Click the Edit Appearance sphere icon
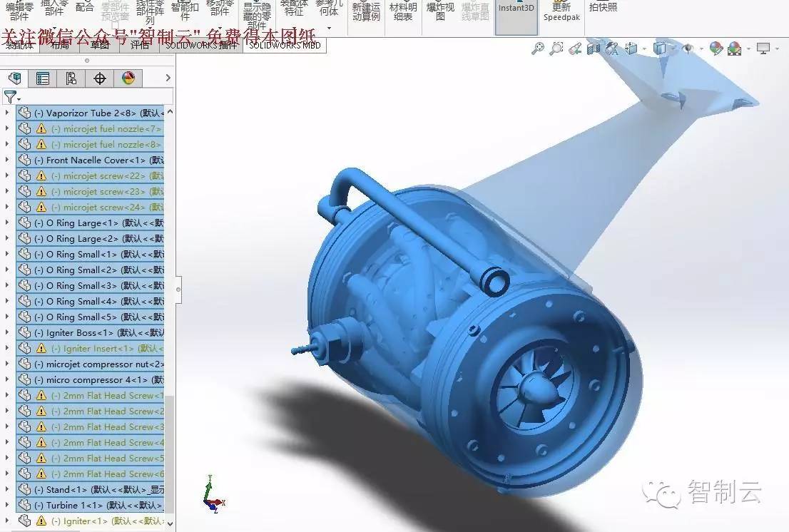 716,48
